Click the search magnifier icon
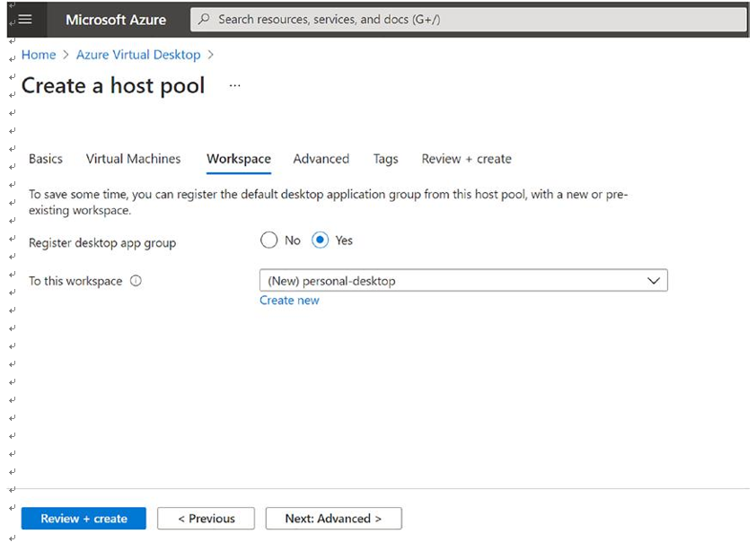 click(x=204, y=19)
